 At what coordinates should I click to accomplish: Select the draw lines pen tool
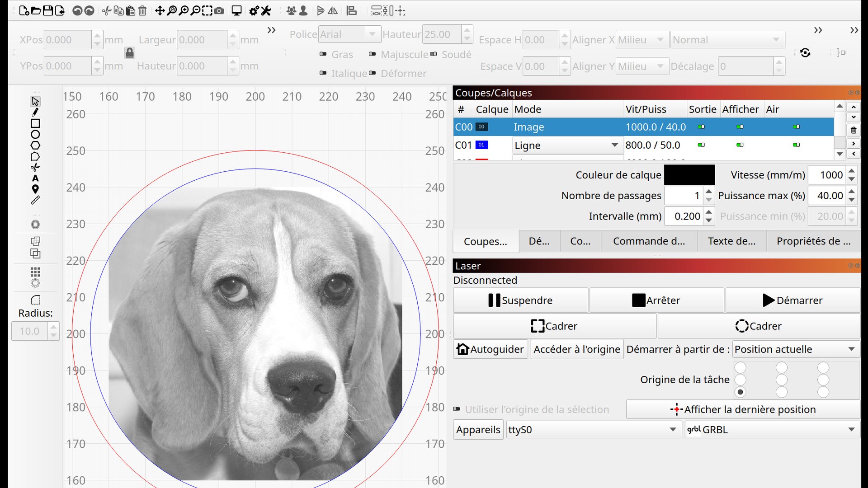pos(35,112)
